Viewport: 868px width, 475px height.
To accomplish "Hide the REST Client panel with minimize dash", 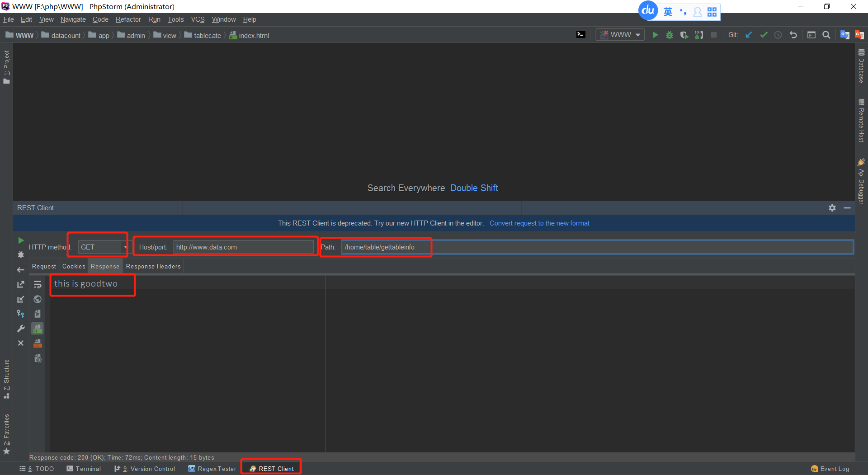I will 847,208.
